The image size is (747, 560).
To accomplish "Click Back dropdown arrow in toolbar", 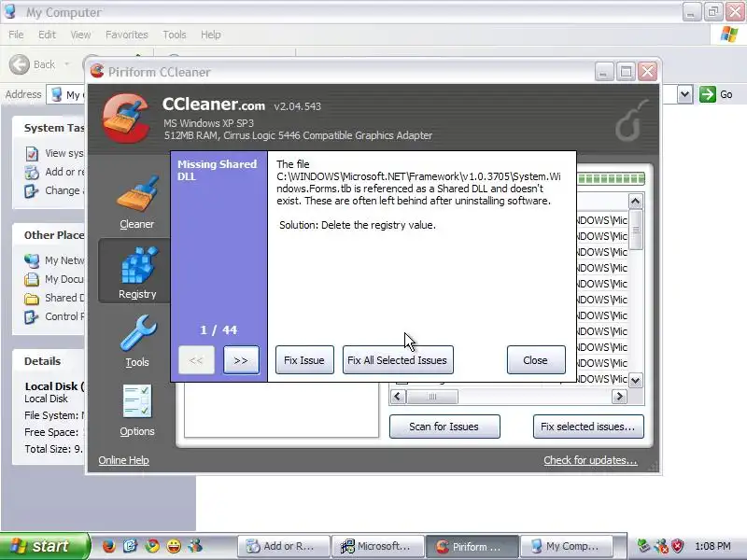I will (67, 64).
